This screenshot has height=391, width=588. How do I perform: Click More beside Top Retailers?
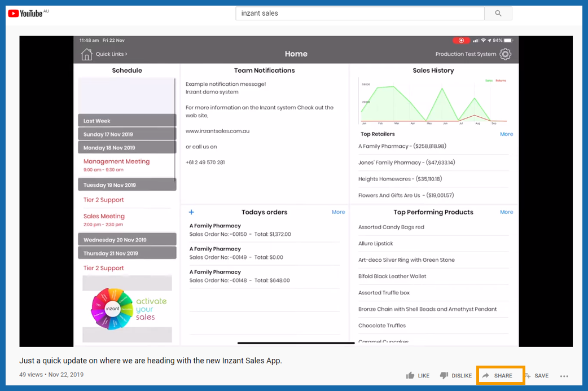coord(506,134)
